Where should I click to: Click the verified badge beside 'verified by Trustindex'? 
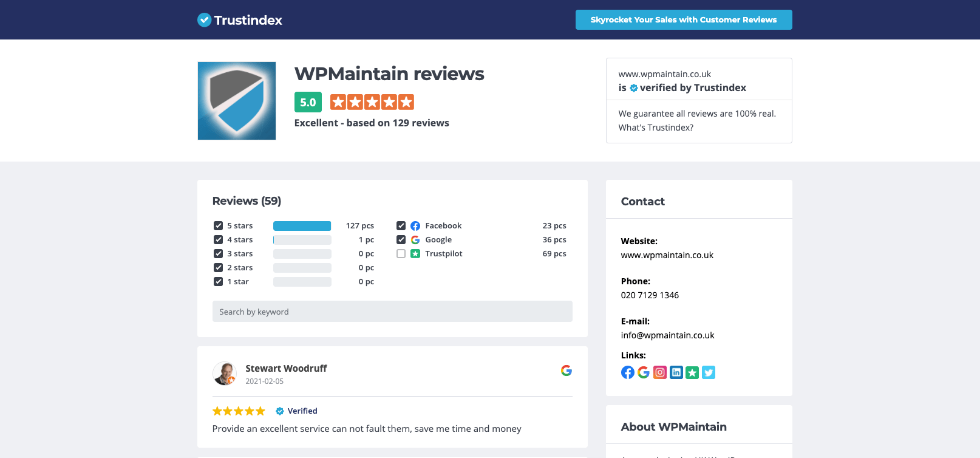point(634,88)
